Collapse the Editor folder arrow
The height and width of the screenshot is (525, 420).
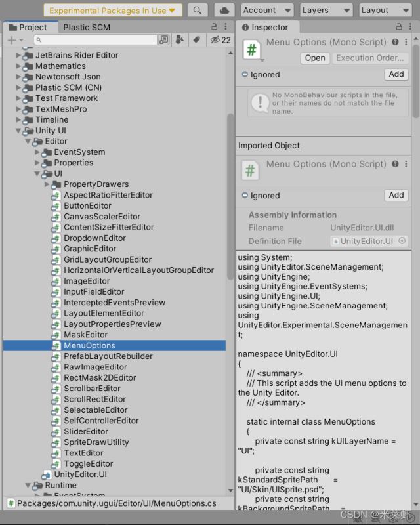(28, 141)
